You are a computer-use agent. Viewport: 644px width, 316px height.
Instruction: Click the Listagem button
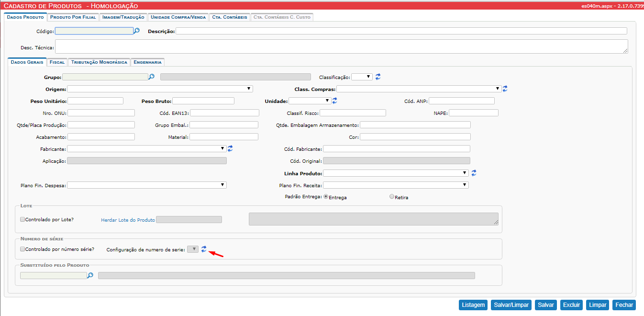coord(473,305)
